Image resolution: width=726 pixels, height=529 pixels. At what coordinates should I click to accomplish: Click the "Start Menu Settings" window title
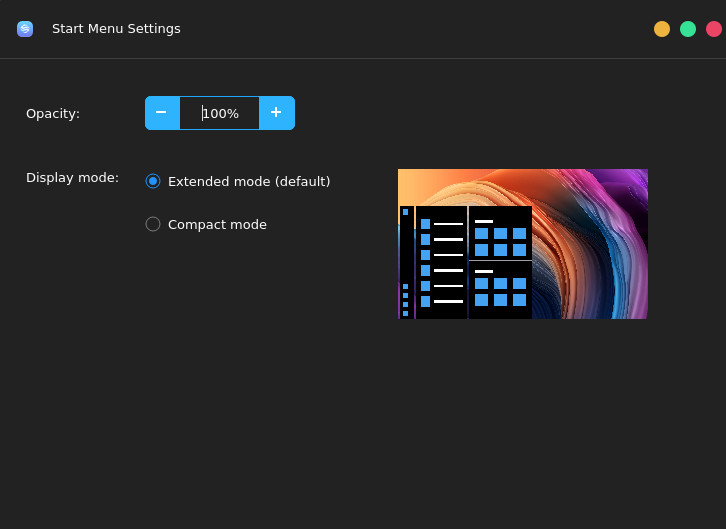116,29
